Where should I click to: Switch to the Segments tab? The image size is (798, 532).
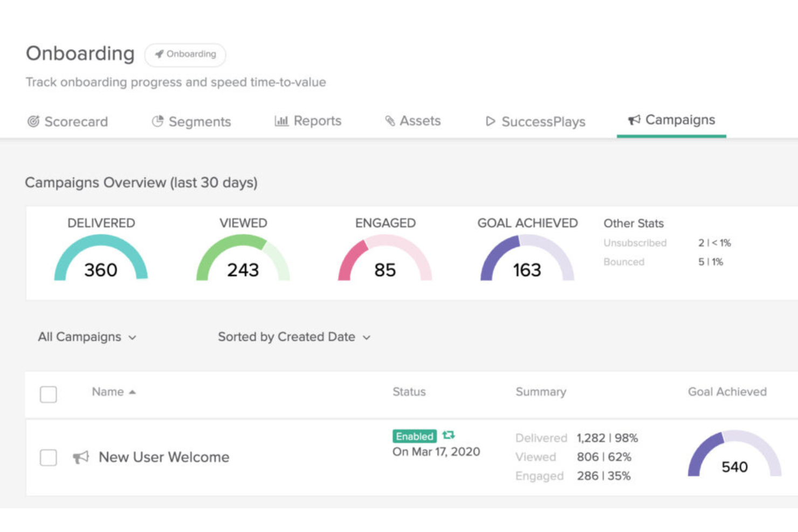point(200,122)
